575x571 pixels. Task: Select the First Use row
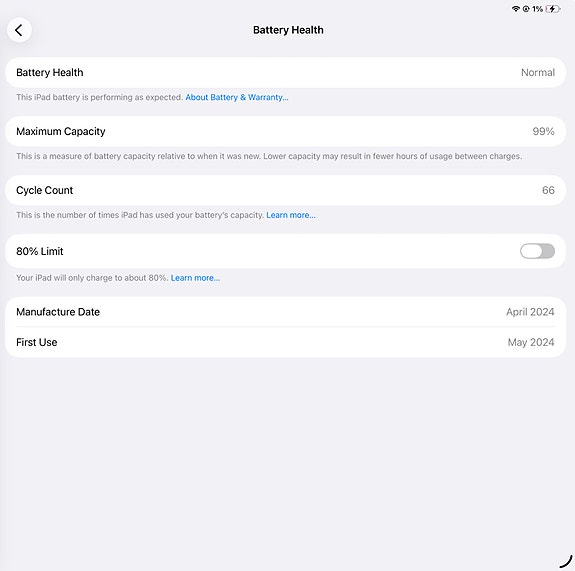pos(285,342)
